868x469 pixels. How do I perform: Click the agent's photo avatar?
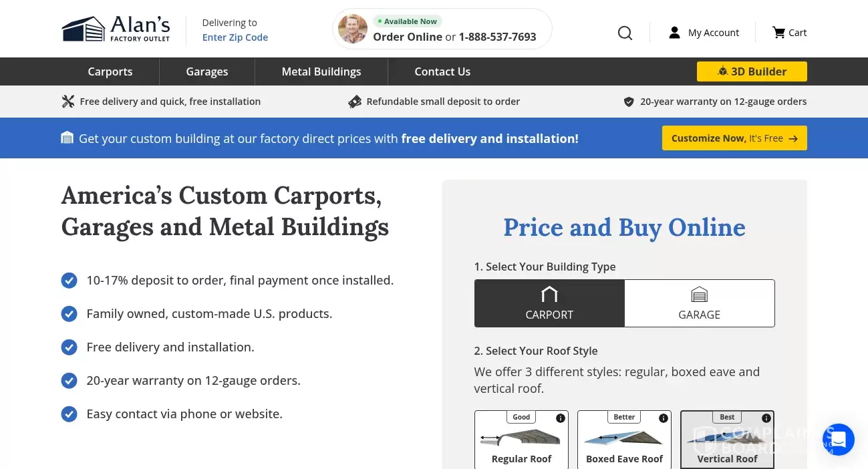tap(352, 29)
